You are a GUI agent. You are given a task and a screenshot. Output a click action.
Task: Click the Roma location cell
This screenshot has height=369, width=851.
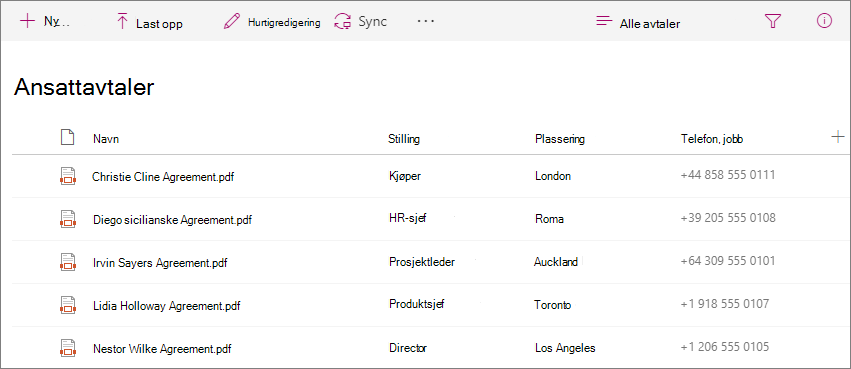(549, 219)
